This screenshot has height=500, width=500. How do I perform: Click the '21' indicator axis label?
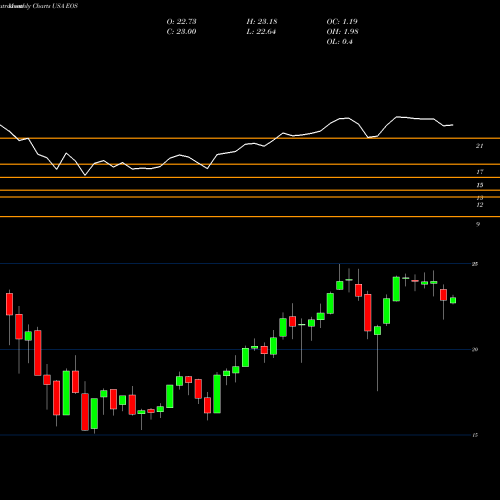tap(479, 146)
